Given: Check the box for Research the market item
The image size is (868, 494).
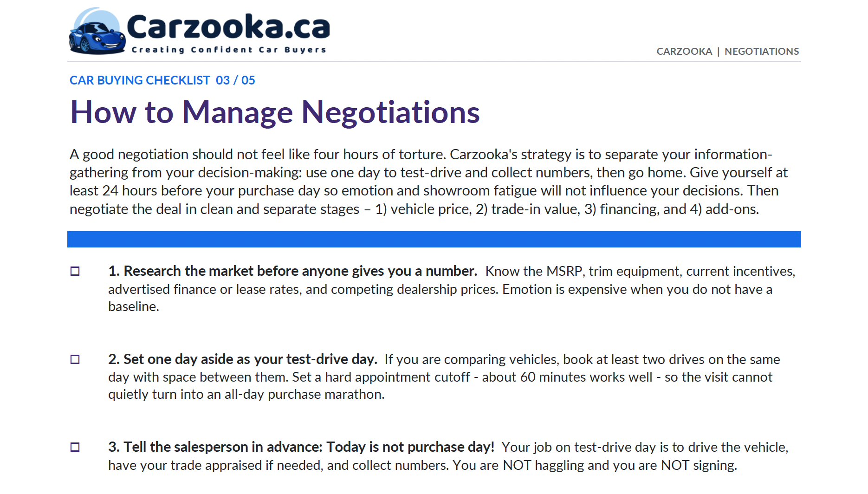Looking at the screenshot, I should click(75, 271).
